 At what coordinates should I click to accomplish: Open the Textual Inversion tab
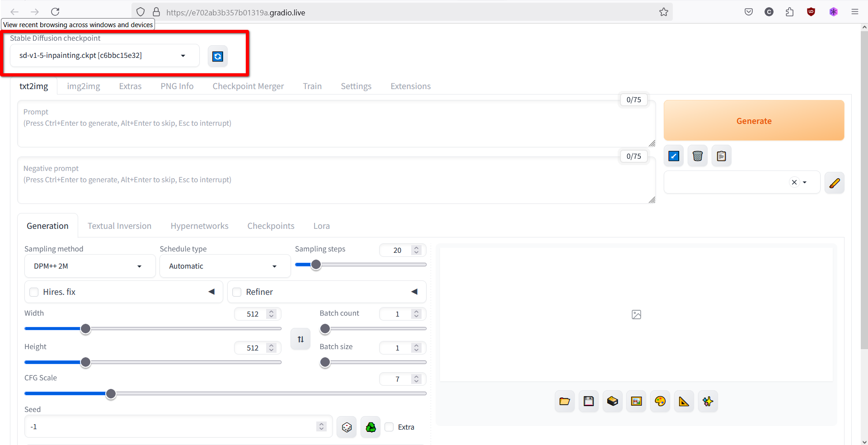(119, 226)
